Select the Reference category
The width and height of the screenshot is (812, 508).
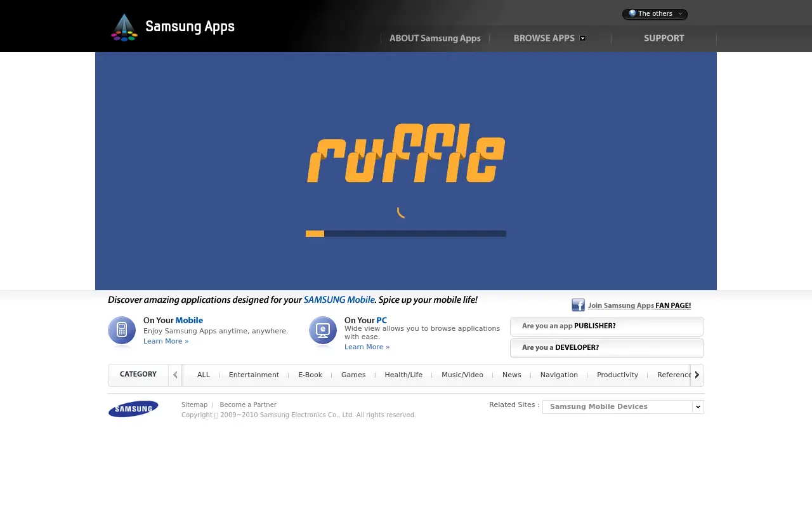tap(674, 375)
